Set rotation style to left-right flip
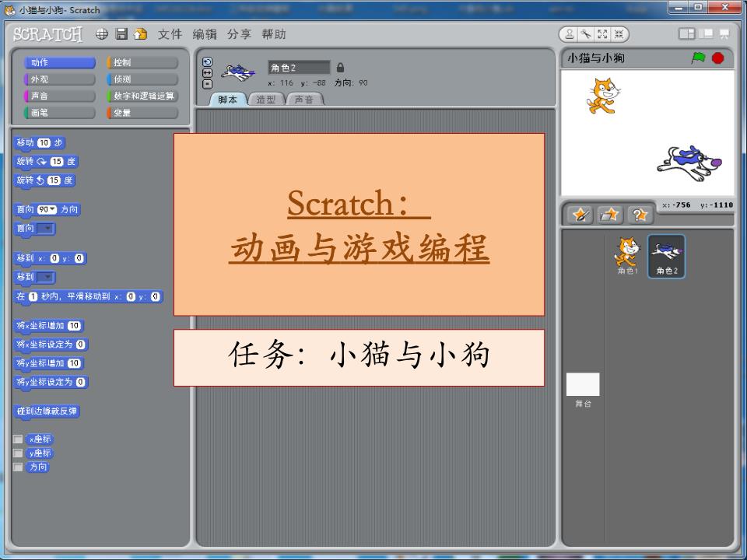747x560 pixels. tap(207, 73)
